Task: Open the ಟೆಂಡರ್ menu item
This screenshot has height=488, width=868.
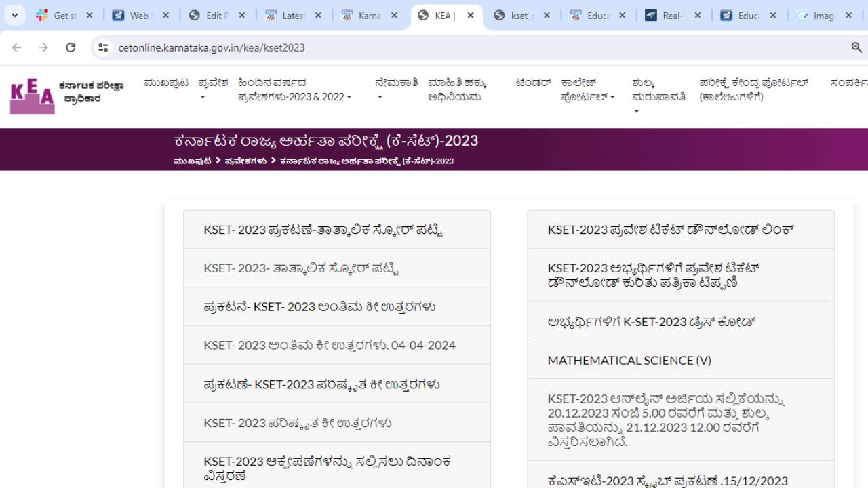Action: [533, 83]
